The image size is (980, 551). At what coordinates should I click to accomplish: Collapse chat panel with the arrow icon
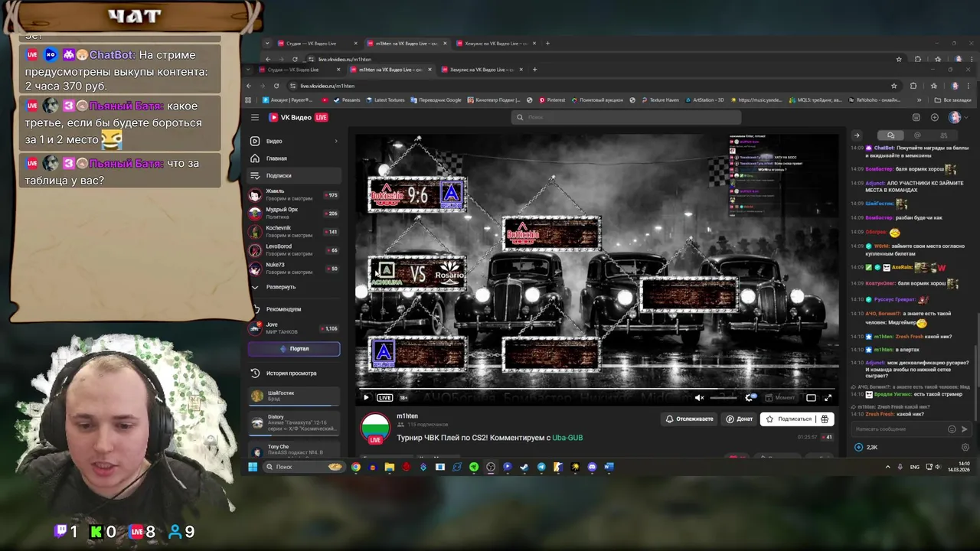point(857,135)
